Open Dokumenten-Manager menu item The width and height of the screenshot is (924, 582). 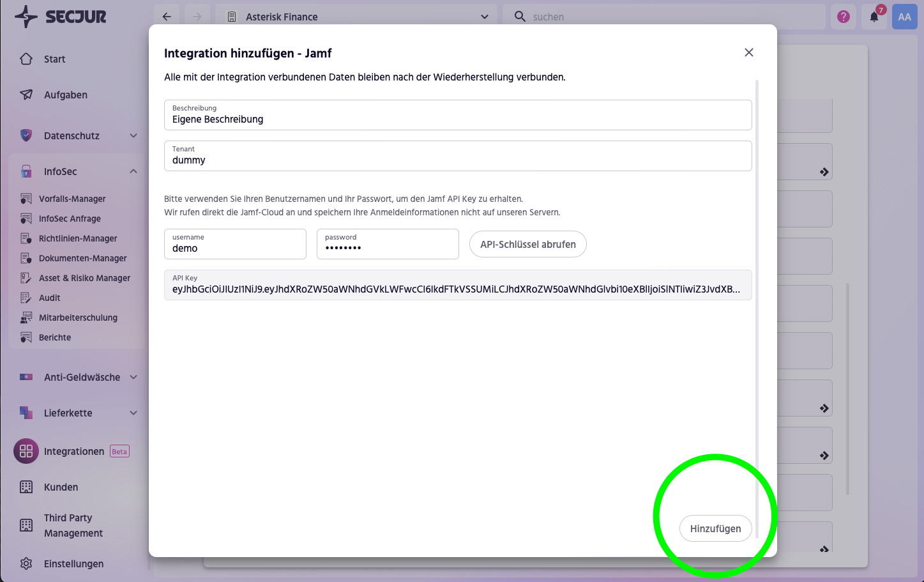coord(83,258)
